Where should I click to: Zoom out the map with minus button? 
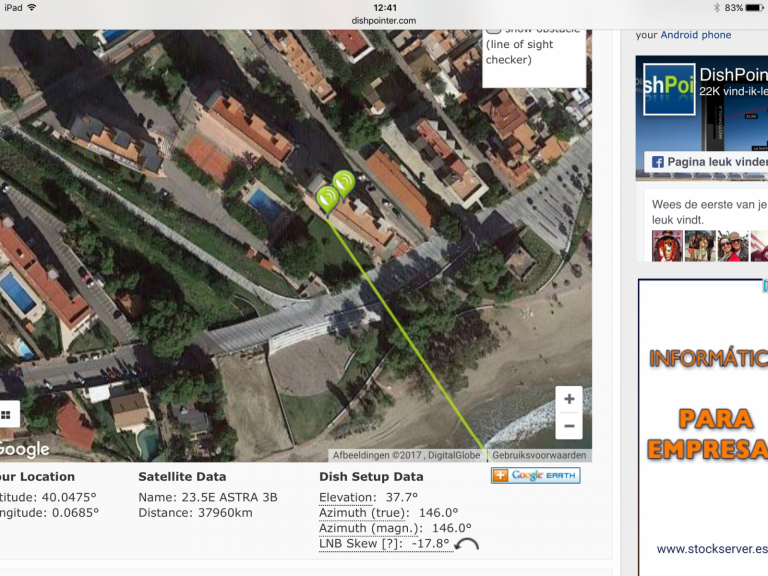(x=569, y=425)
